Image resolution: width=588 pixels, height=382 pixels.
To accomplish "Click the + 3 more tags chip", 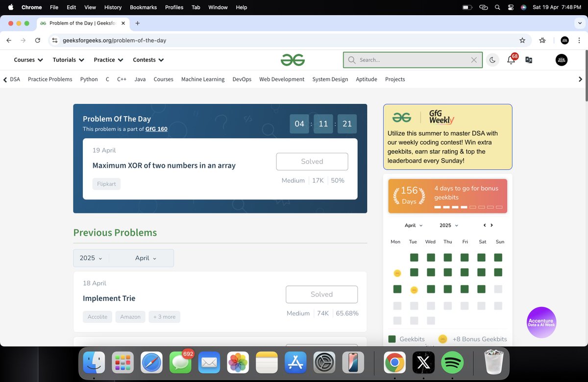I will tap(164, 317).
